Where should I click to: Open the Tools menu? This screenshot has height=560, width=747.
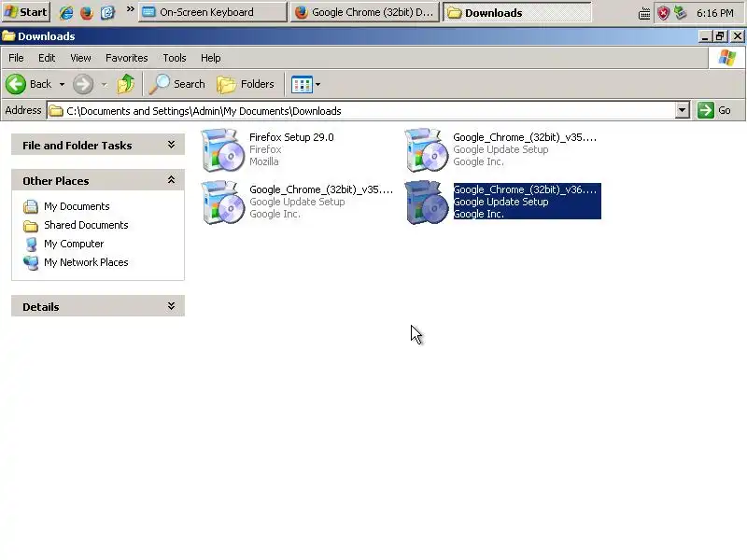coord(175,58)
